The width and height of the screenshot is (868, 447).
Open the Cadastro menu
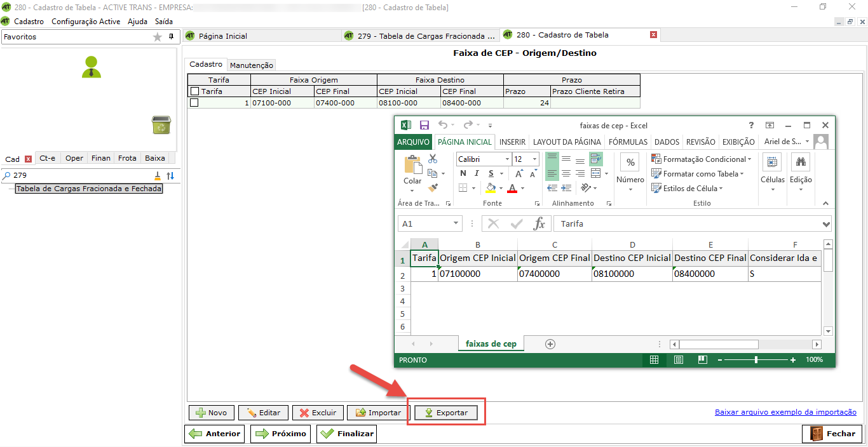29,22
